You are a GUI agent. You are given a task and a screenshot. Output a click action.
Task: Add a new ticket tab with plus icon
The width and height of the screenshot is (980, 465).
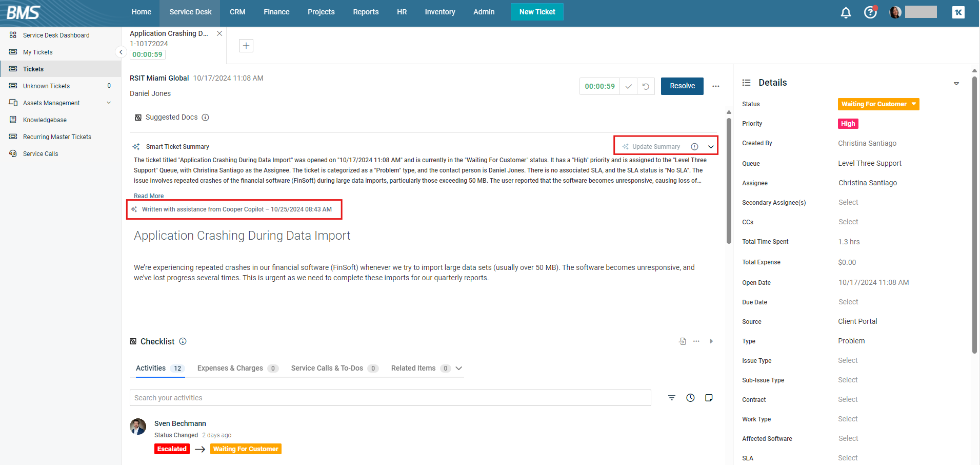tap(246, 46)
